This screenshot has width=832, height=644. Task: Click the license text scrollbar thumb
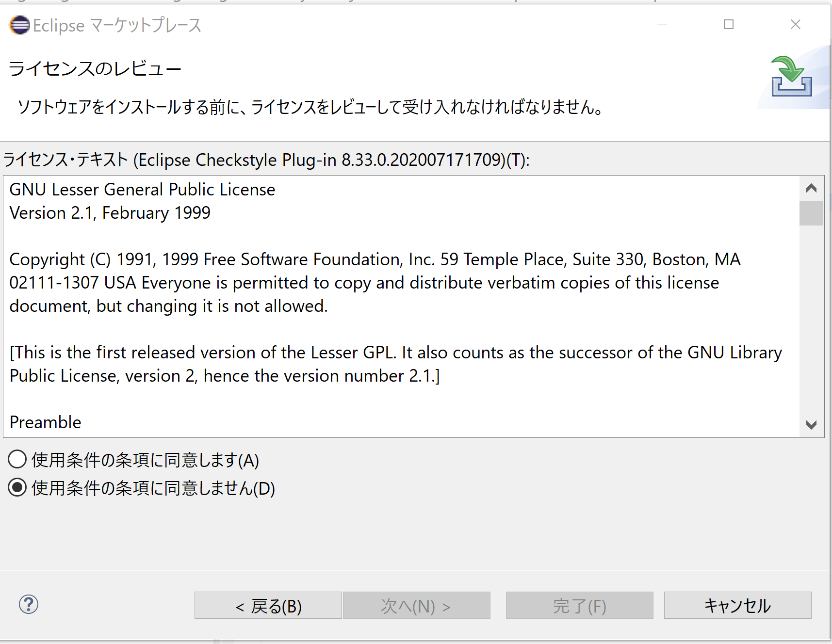(811, 213)
